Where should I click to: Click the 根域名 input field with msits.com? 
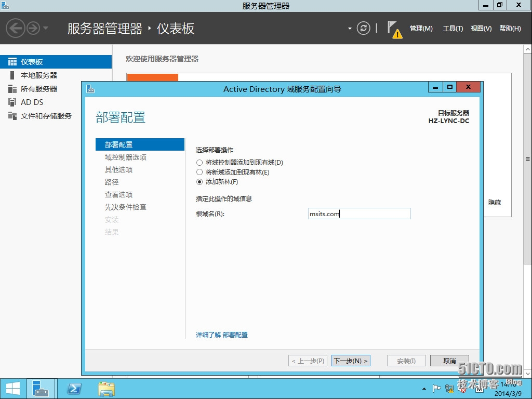[x=360, y=214]
